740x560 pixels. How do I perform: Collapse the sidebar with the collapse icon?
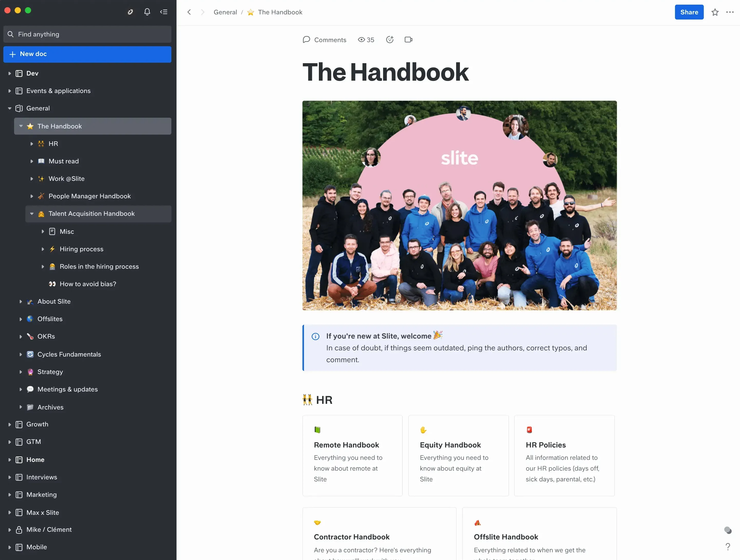pos(164,12)
